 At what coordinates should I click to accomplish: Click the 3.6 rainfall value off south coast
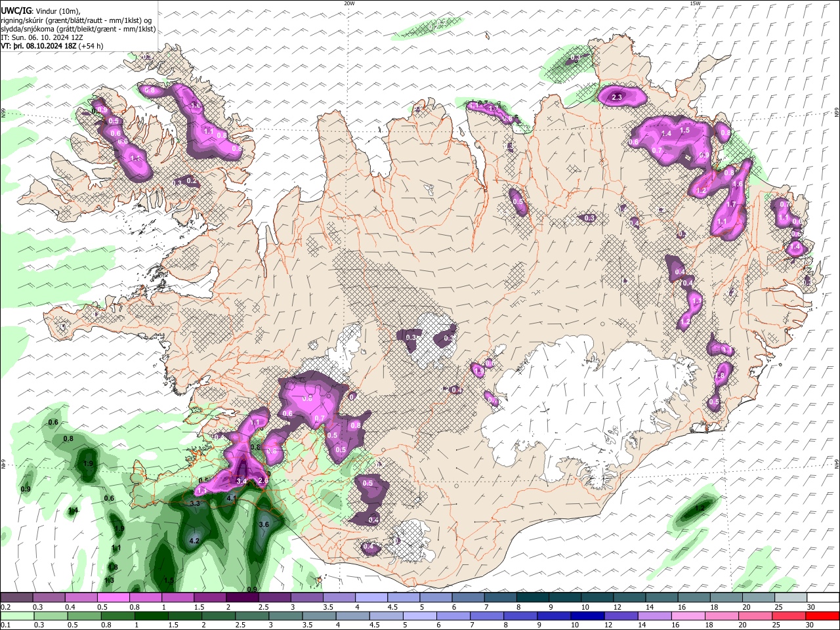[264, 524]
